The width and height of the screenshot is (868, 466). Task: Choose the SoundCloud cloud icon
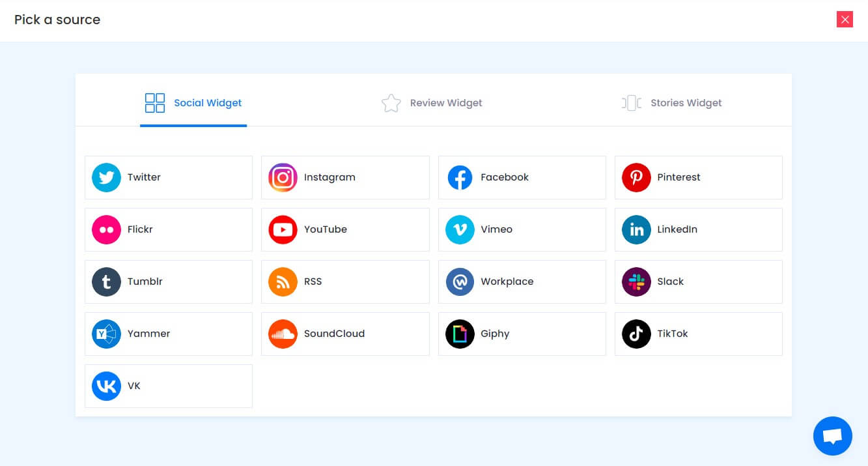283,334
